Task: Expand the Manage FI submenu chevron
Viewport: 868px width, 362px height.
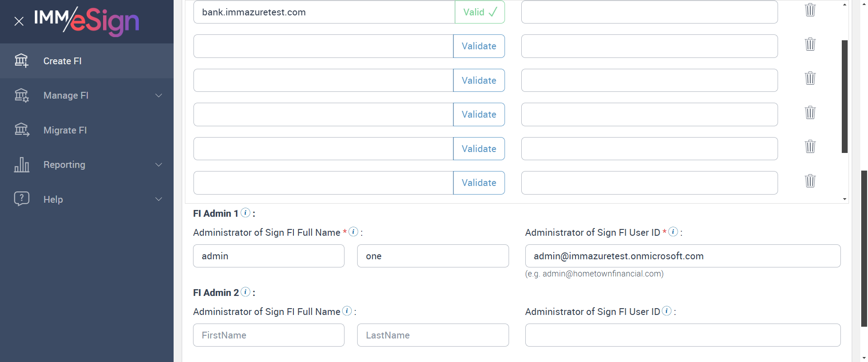Action: pyautogui.click(x=159, y=95)
